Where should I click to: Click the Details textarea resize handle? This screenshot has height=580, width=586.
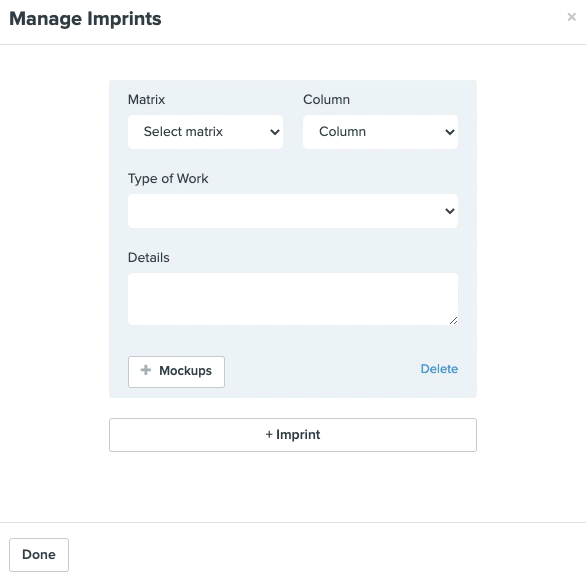click(453, 320)
